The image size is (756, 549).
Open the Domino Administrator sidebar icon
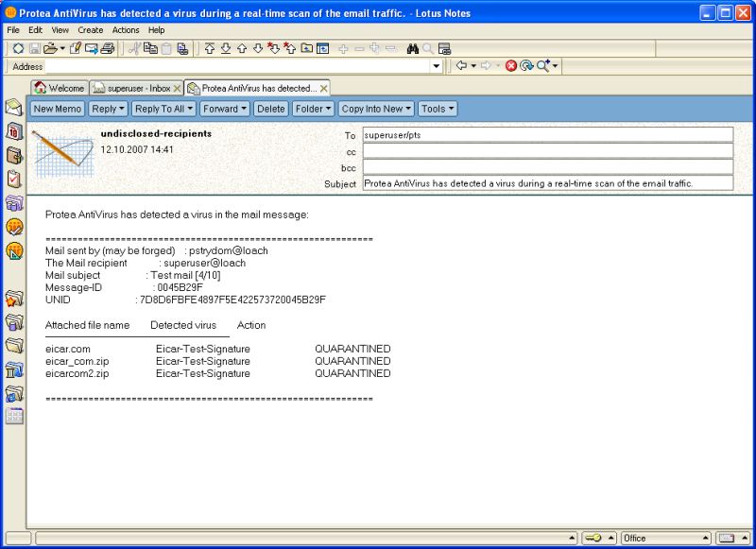tap(14, 227)
